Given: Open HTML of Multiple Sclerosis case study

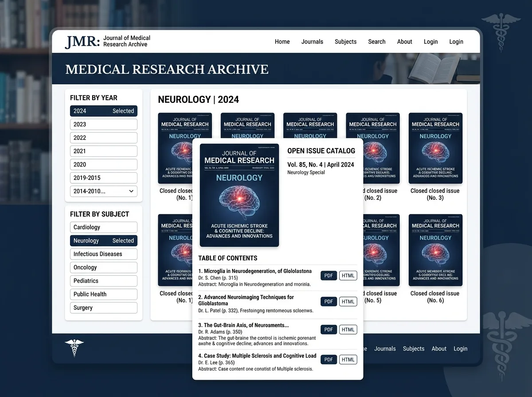Looking at the screenshot, I should point(348,360).
